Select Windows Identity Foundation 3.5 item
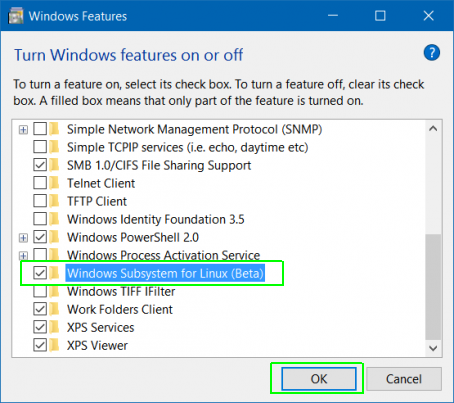Viewport: 454px width, 403px height. tap(156, 219)
